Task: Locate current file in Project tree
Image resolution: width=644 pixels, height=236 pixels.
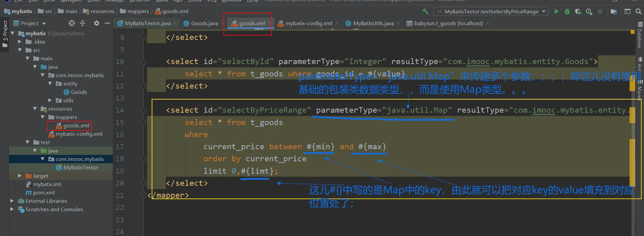Action: (72, 23)
